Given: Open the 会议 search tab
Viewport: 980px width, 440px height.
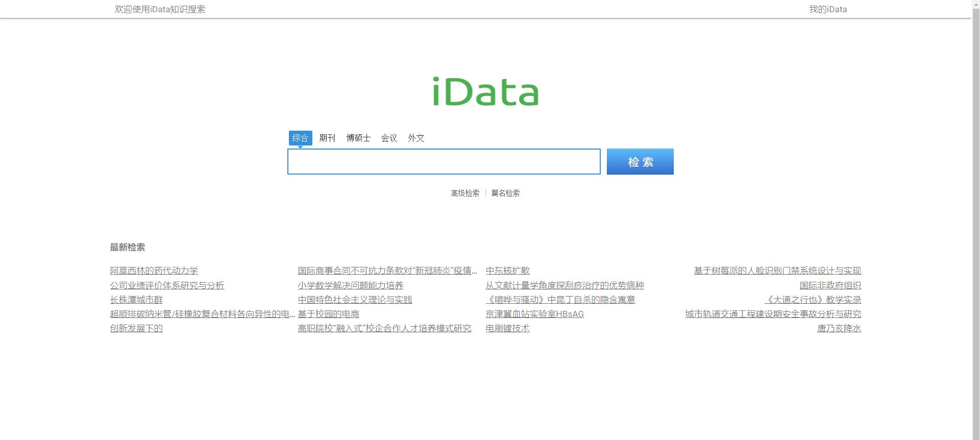Looking at the screenshot, I should coord(389,138).
